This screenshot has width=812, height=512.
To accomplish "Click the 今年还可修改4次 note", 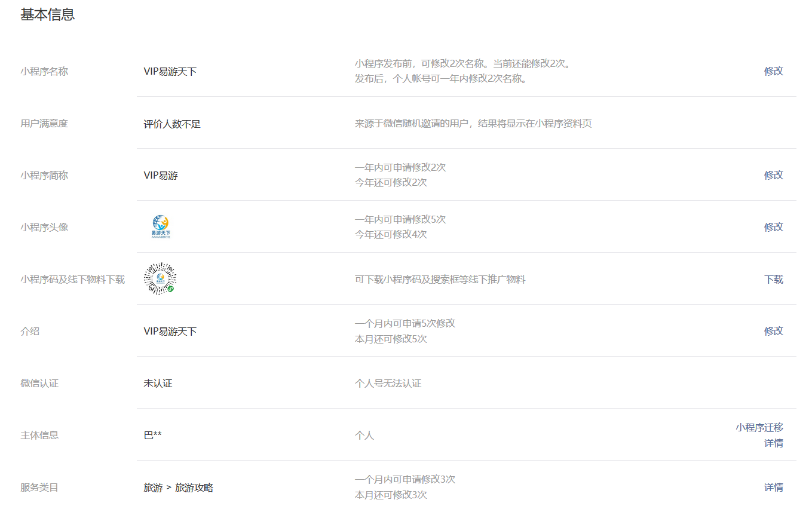I will click(x=391, y=235).
